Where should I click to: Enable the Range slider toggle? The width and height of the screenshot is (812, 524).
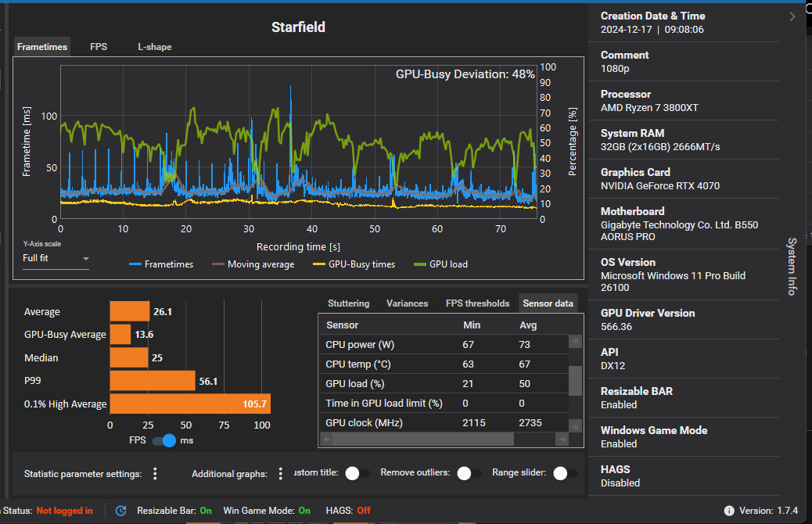[x=565, y=473]
